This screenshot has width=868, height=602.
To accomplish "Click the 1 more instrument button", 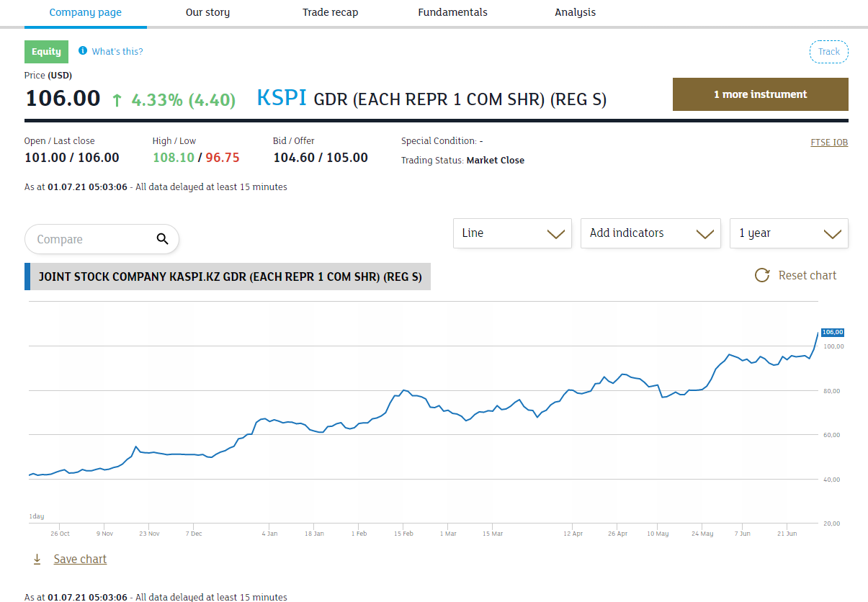I will (x=761, y=94).
